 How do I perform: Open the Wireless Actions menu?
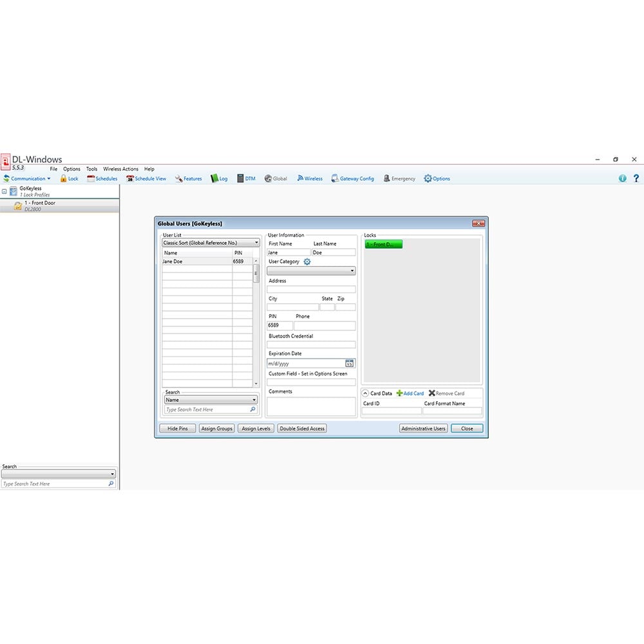coord(120,169)
